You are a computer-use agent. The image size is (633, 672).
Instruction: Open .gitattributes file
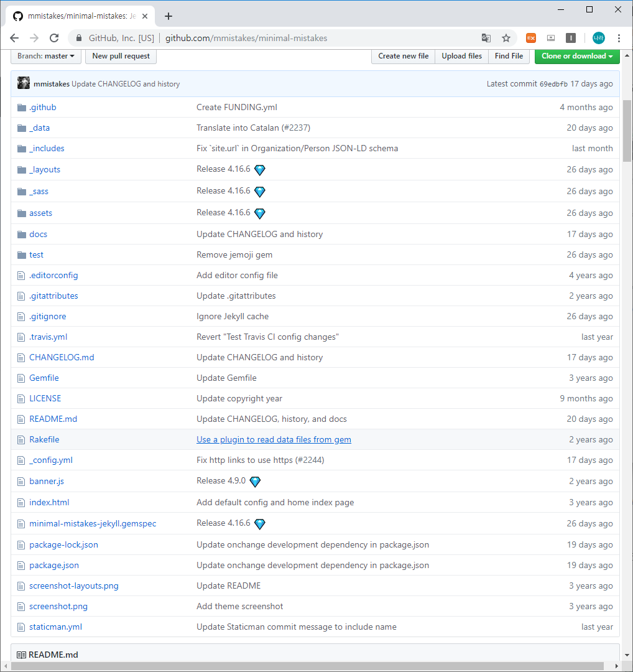tap(53, 296)
